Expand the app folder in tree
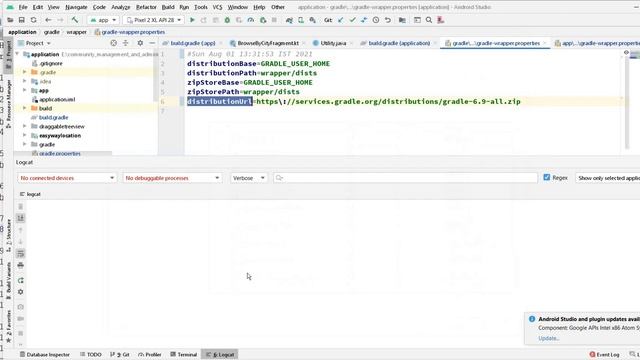 [x=24, y=90]
